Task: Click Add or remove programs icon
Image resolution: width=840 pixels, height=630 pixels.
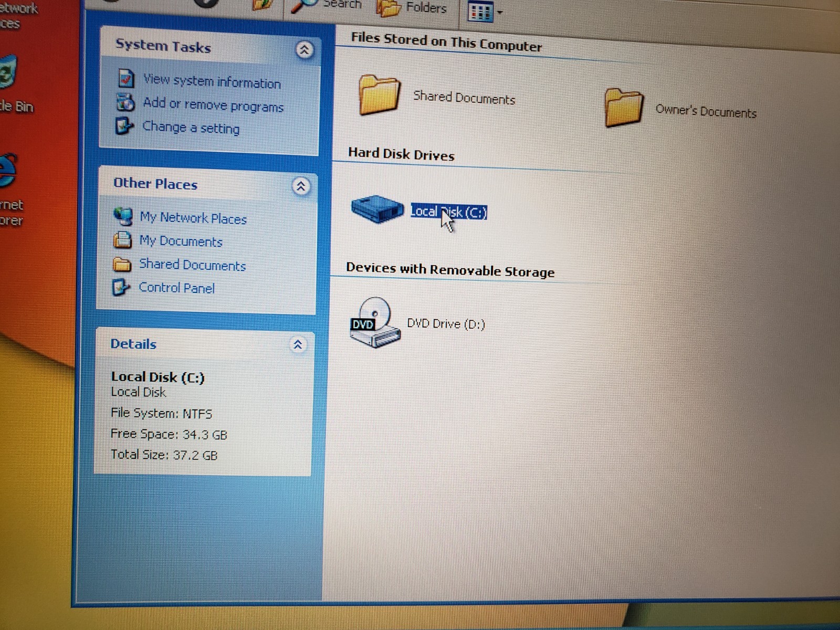Action: 125,102
